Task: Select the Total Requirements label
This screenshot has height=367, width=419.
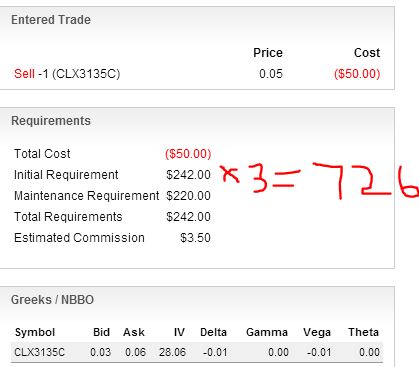Action: coord(68,217)
